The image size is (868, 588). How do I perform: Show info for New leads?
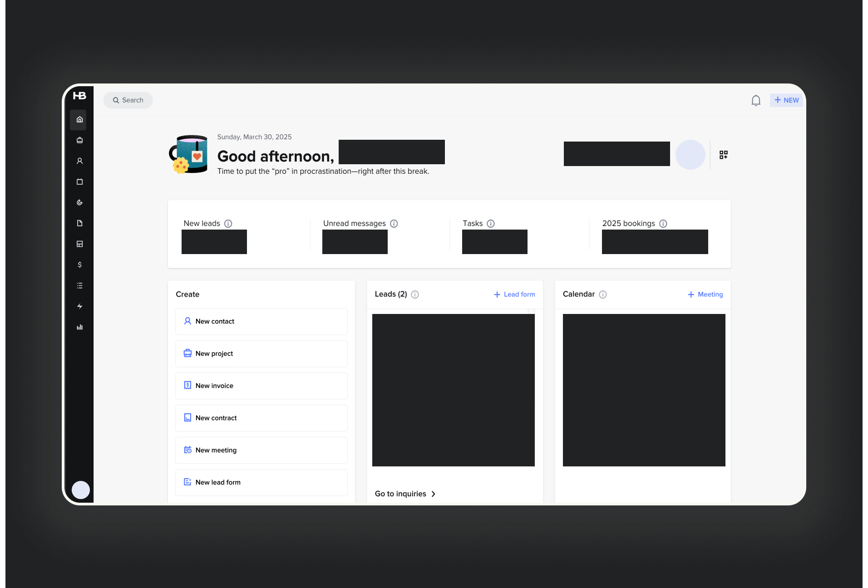(228, 224)
